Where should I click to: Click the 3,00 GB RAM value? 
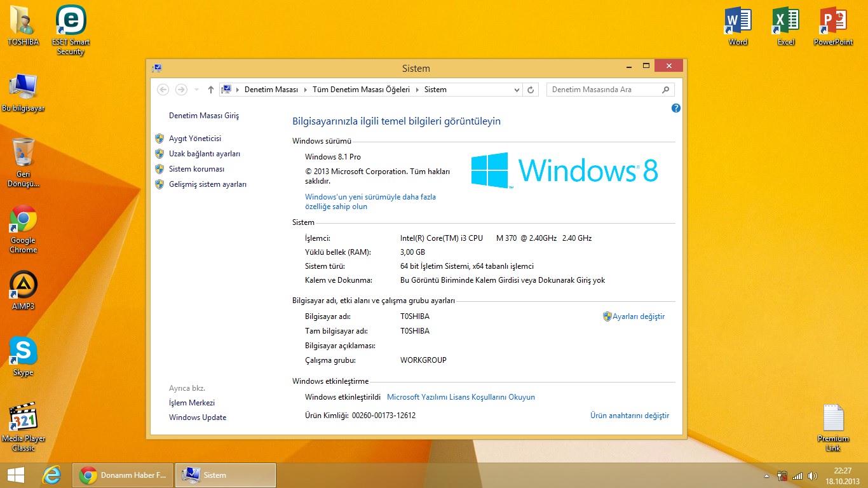[x=412, y=252]
